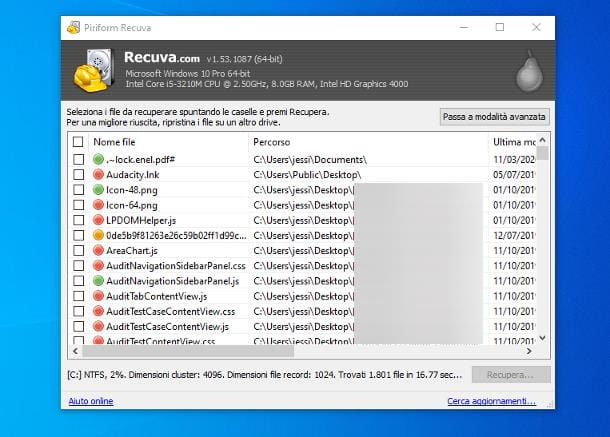This screenshot has width=610, height=437.
Task: Select the AuditTabContentView.js file name
Action: click(157, 297)
